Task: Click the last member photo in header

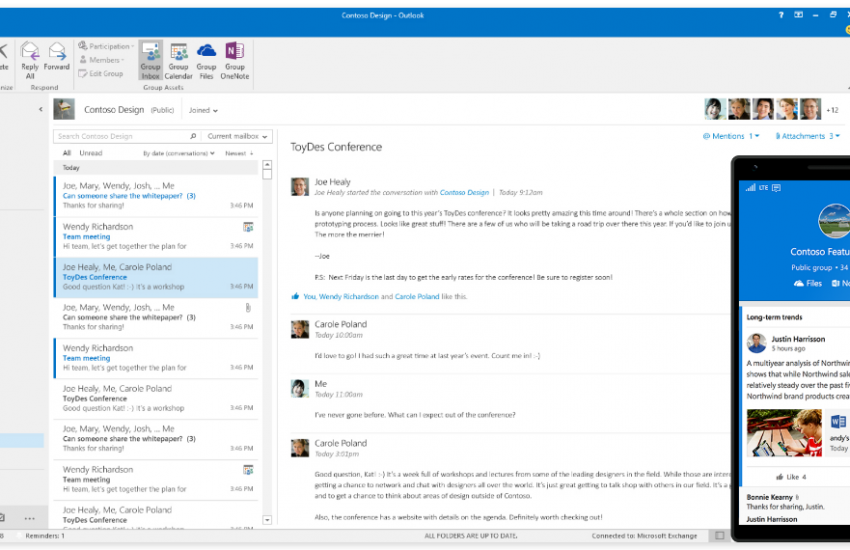Action: [810, 109]
